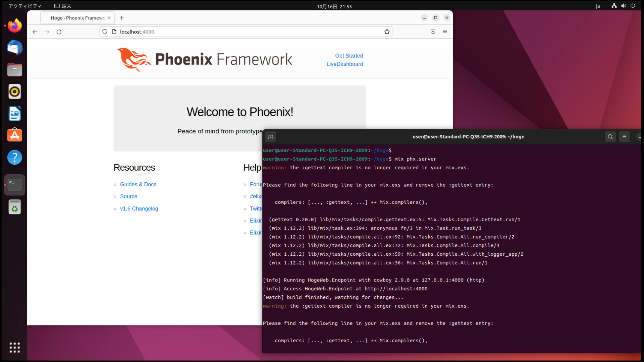Open the アクティビティ activities overview
Image resolution: width=644 pixels, height=362 pixels.
point(25,6)
